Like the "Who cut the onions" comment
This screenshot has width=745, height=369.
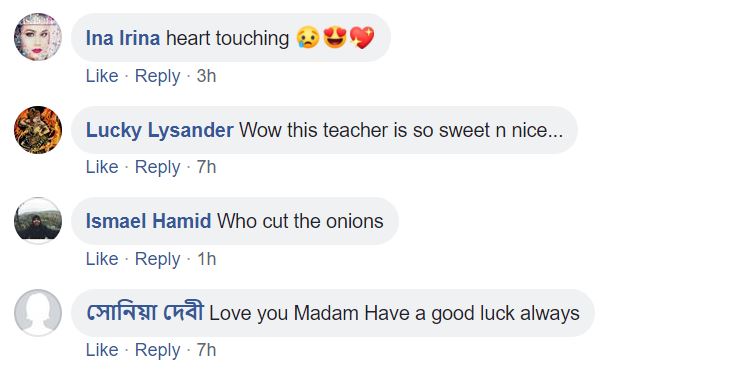(x=102, y=259)
